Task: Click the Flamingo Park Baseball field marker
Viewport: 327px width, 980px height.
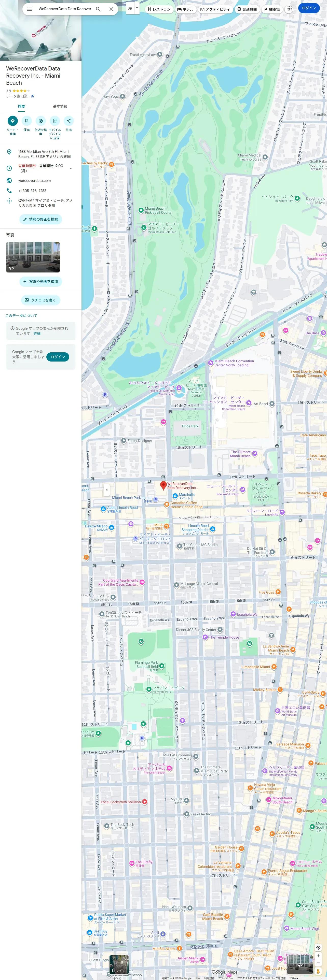Action: [162, 666]
